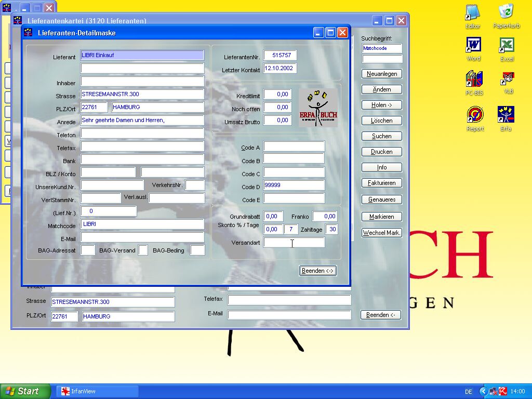Expand hidden system tray icons arrow

point(483,391)
